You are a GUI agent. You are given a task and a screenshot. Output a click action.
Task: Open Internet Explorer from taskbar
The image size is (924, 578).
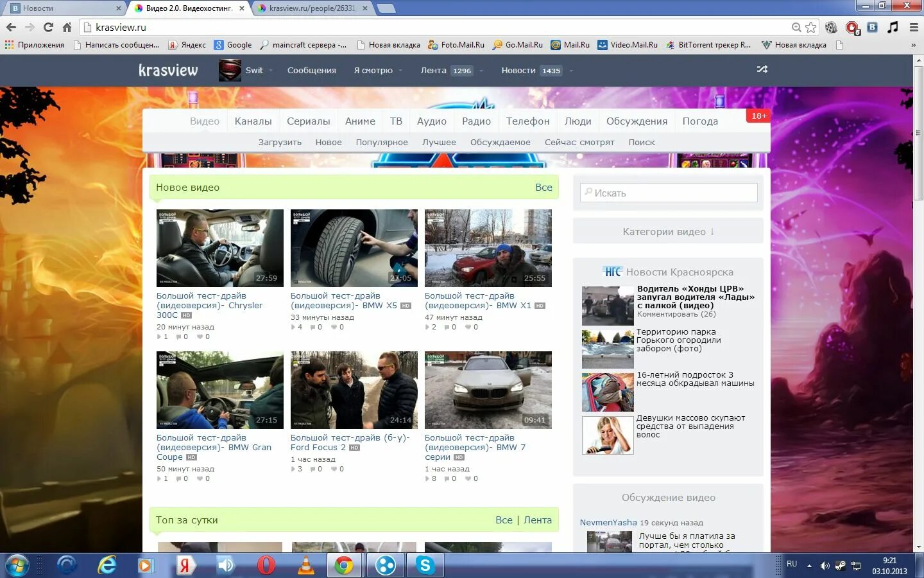tap(107, 565)
